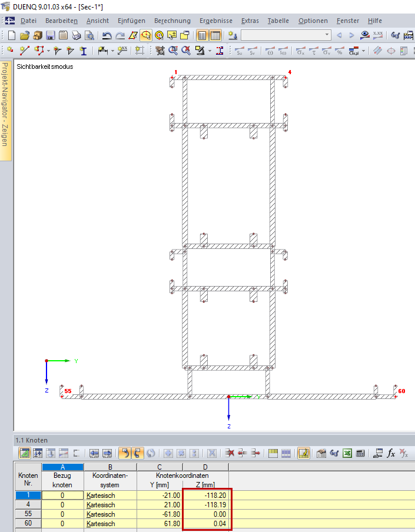Create a new file with blank page icon
Screen dimensions: 415x532
tap(12, 35)
